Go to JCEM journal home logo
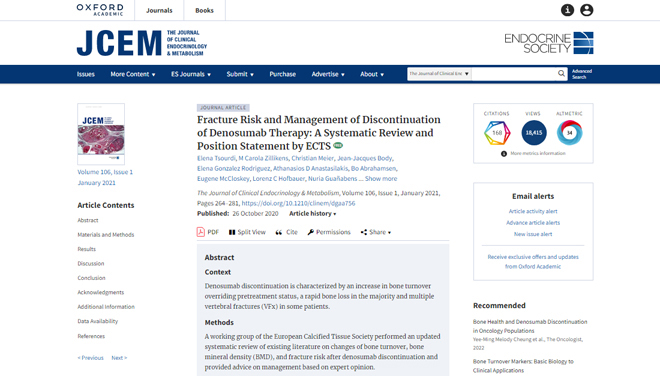 coord(142,43)
